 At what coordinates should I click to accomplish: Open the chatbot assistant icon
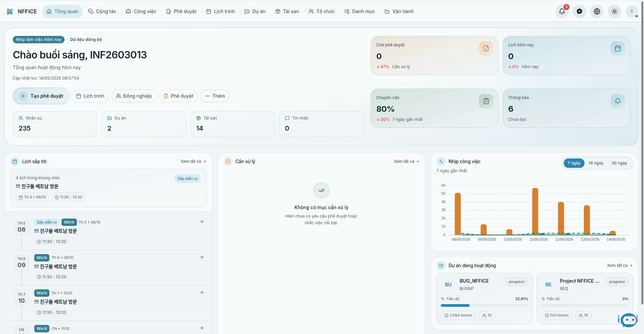pos(628,320)
